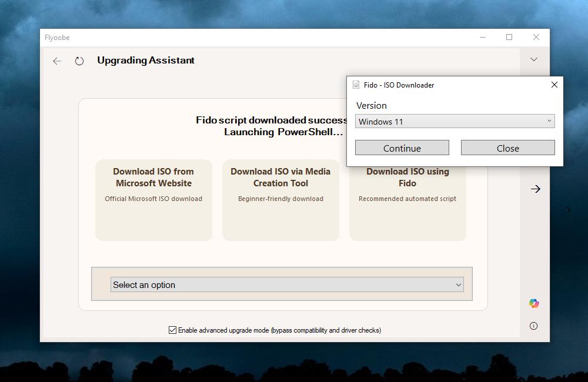Click Continue in Fido dialog

pos(402,148)
